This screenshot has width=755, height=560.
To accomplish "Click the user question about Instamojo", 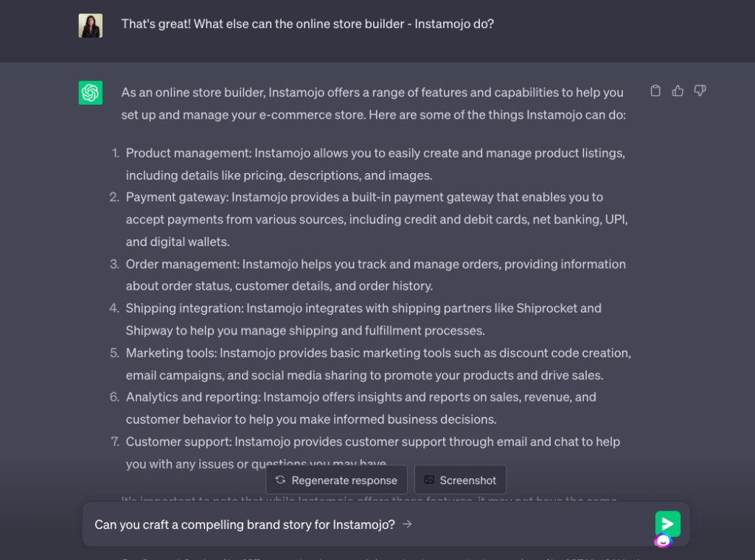I will [307, 24].
